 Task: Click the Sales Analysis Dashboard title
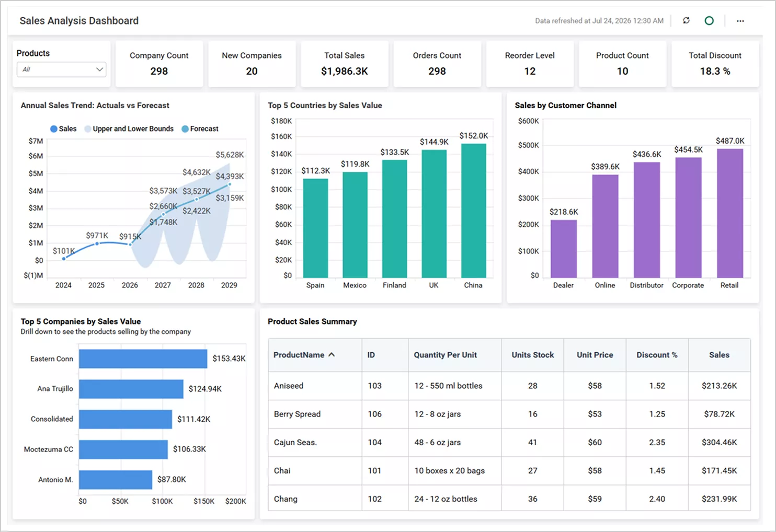click(x=79, y=21)
